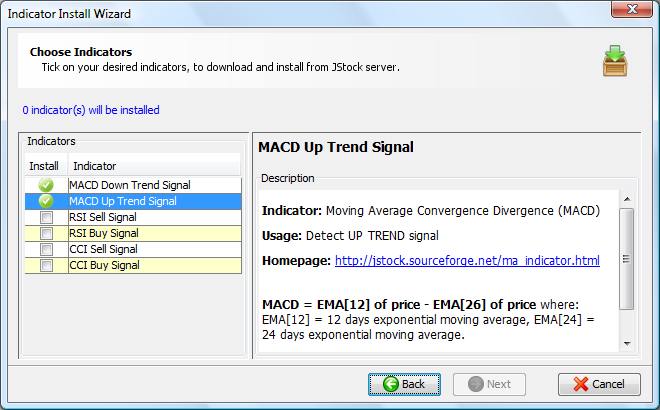Select the MACD Down Trend Signal row
The width and height of the screenshot is (660, 410).
click(x=133, y=185)
